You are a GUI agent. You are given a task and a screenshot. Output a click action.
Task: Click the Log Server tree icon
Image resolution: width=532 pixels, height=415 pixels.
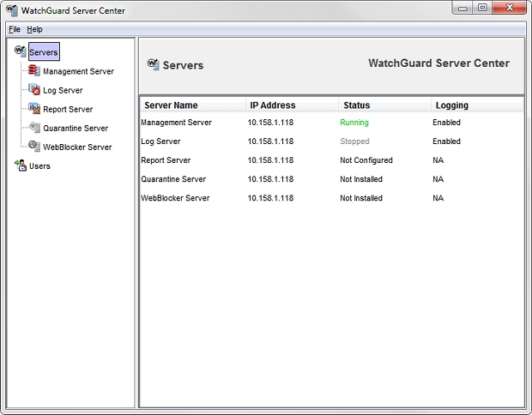(34, 89)
